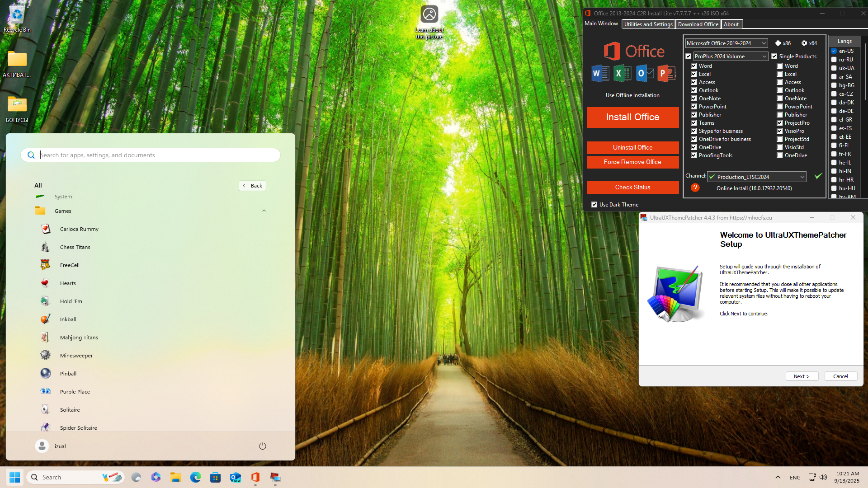
Task: Click the orange question mark help icon
Action: [695, 188]
